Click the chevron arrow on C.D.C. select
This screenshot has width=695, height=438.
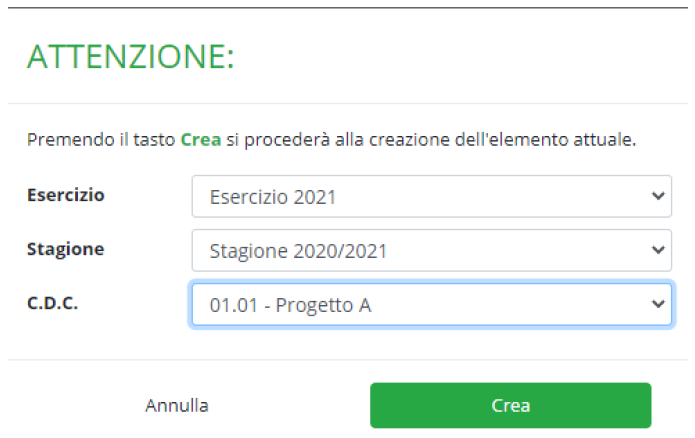click(x=657, y=304)
